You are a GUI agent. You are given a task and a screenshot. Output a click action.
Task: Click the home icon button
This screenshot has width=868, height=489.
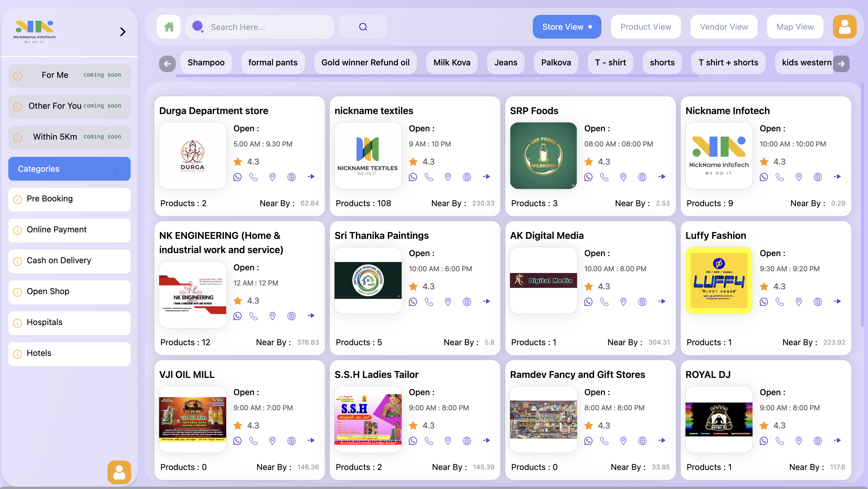tap(169, 27)
